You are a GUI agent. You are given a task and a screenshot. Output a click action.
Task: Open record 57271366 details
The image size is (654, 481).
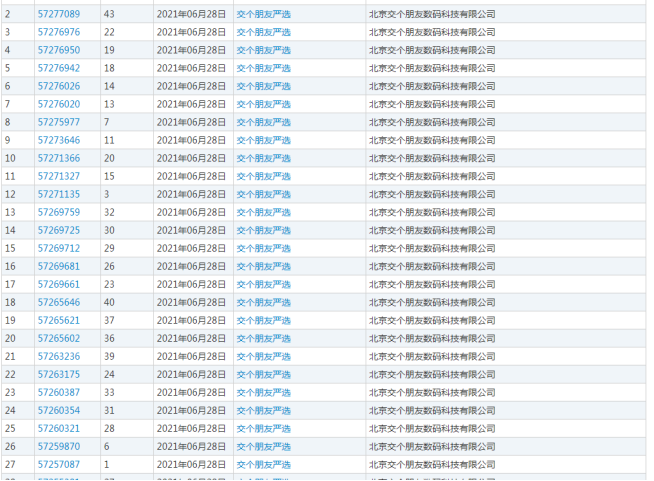(58, 158)
